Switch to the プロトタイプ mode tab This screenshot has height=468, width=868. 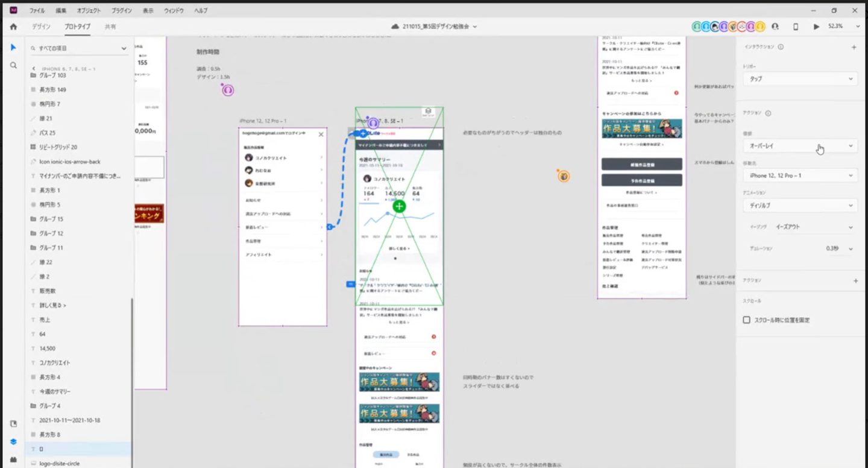[x=77, y=27]
